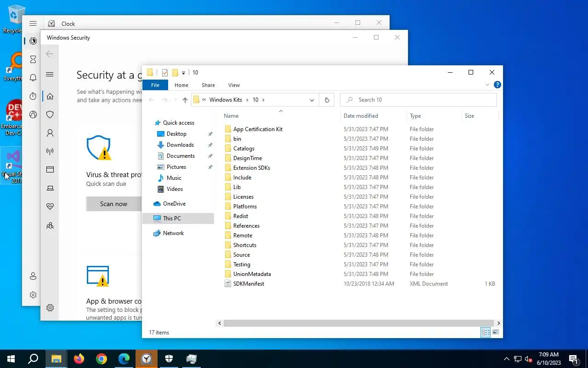The height and width of the screenshot is (368, 588).
Task: Open Clock settings gear icon
Action: tap(33, 295)
